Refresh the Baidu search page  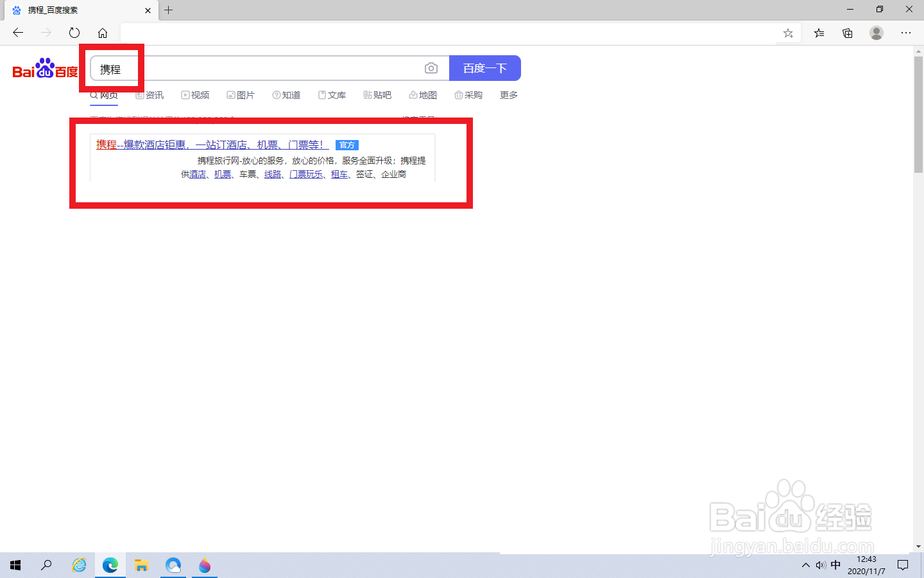click(74, 33)
